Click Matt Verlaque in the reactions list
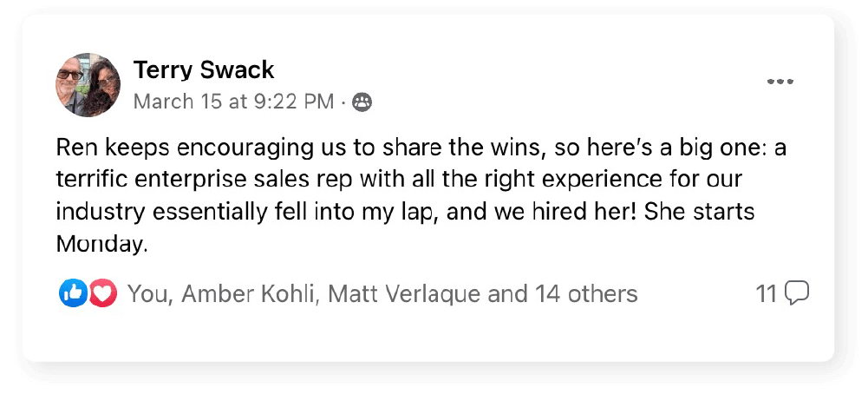The image size is (868, 401). pyautogui.click(x=405, y=293)
